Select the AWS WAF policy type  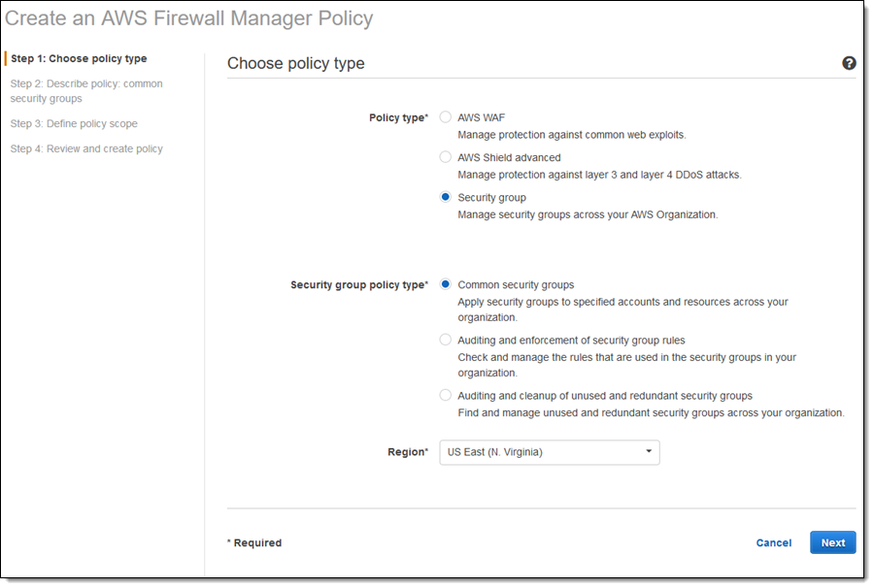pyautogui.click(x=446, y=117)
